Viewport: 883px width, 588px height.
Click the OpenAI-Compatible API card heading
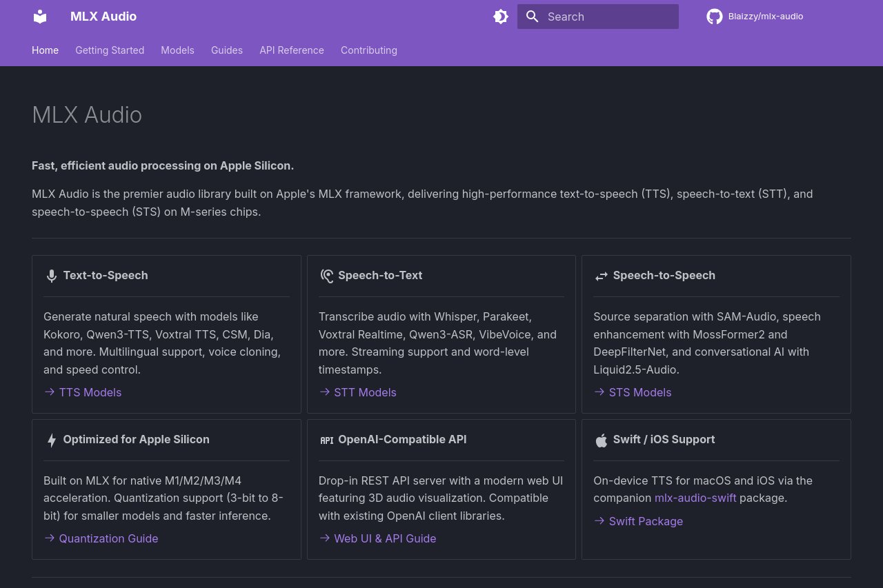(402, 439)
